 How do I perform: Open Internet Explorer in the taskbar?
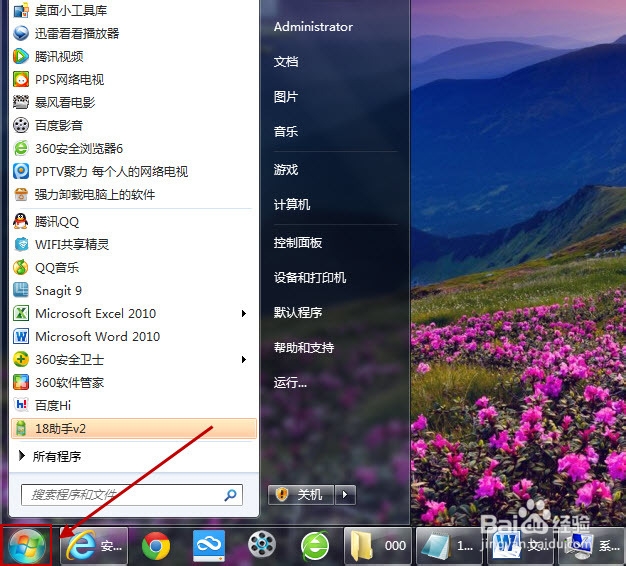click(93, 545)
